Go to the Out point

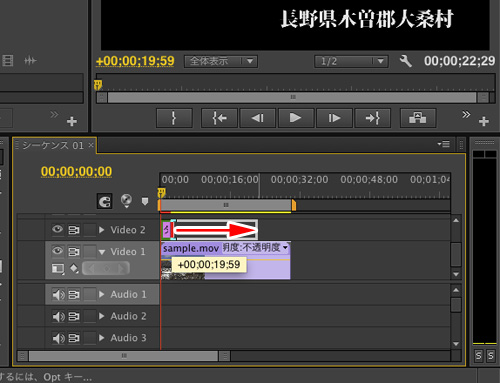pos(372,118)
